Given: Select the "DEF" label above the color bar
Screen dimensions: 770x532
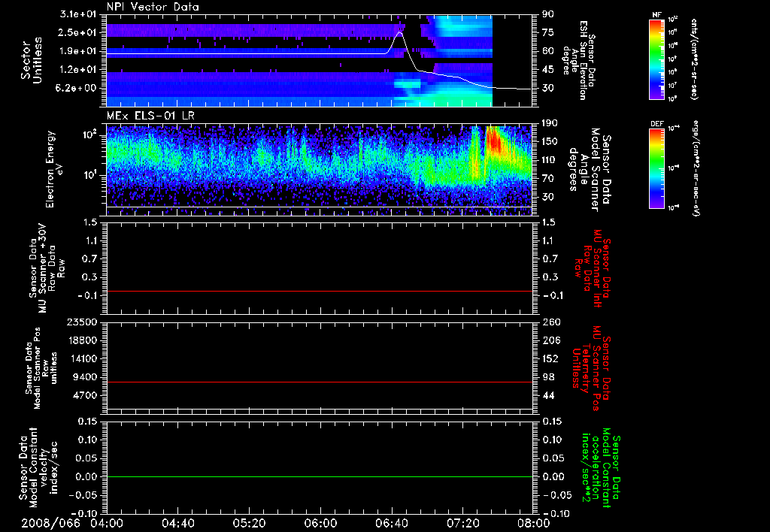Looking at the screenshot, I should click(x=657, y=124).
